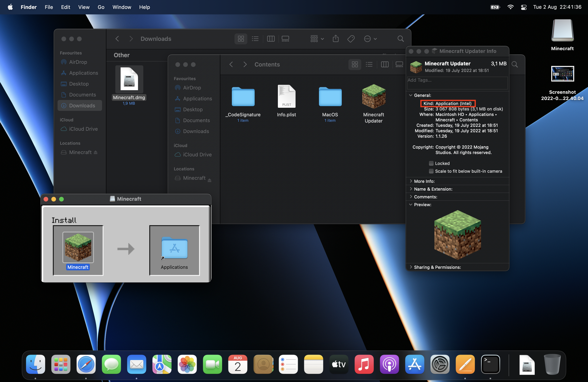Expand the Sharing & Permissions section

coord(411,267)
